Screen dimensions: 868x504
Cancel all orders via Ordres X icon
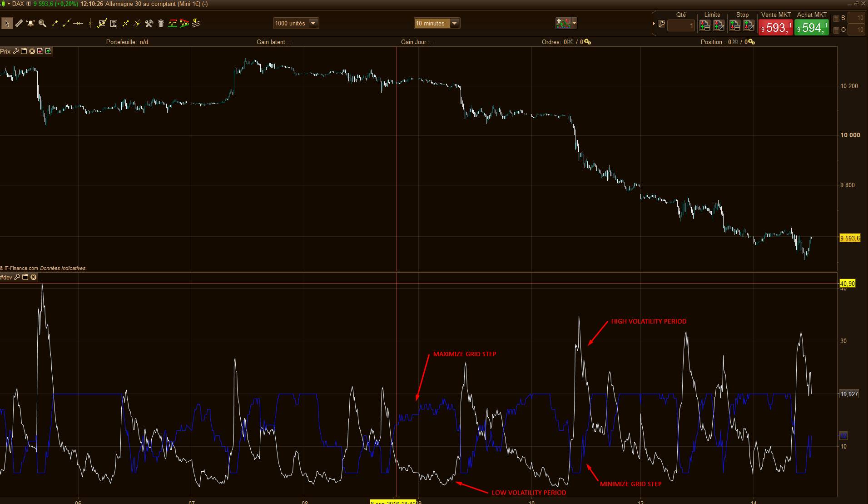coord(571,42)
